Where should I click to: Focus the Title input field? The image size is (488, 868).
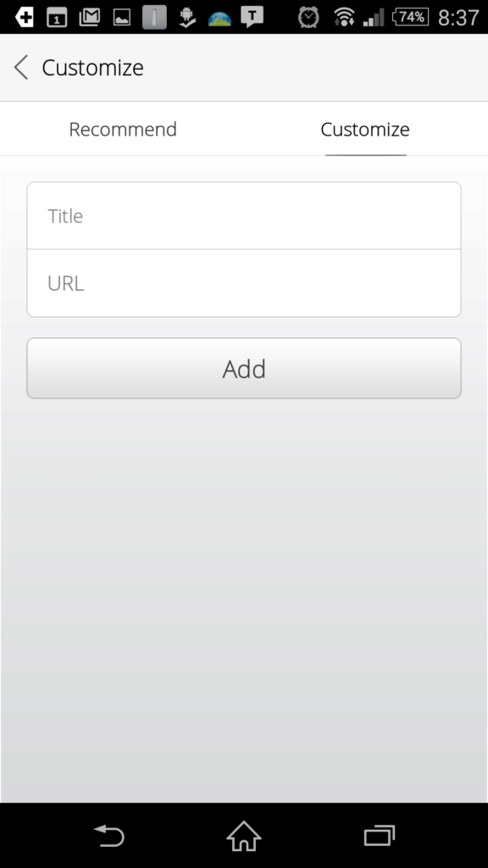pyautogui.click(x=244, y=216)
